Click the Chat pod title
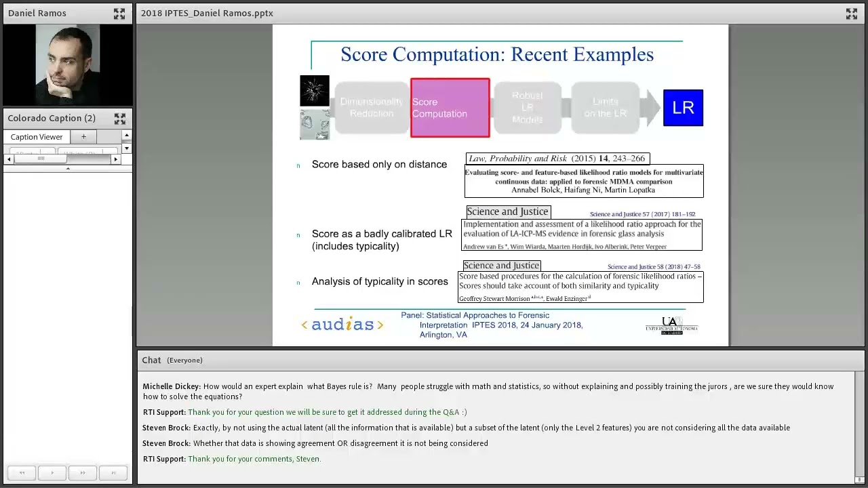Viewport: 868px width, 488px height. 151,360
